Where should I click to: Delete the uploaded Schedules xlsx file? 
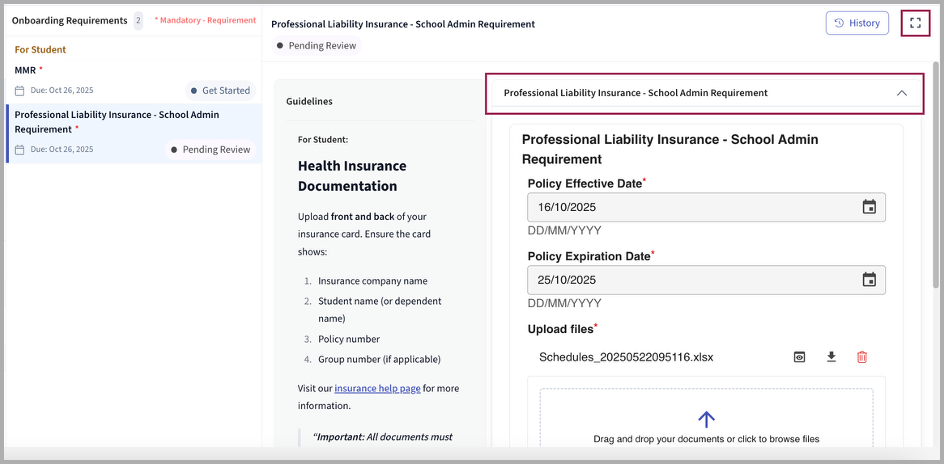point(862,357)
